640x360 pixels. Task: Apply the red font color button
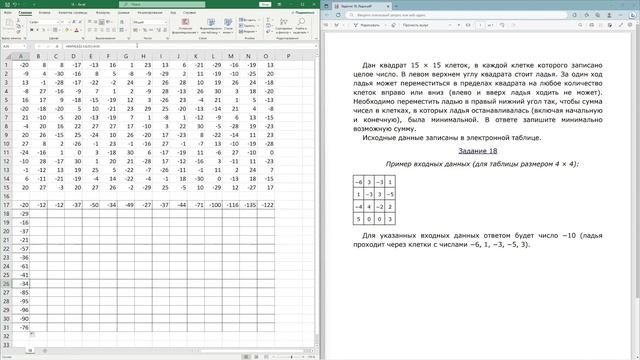(76, 30)
